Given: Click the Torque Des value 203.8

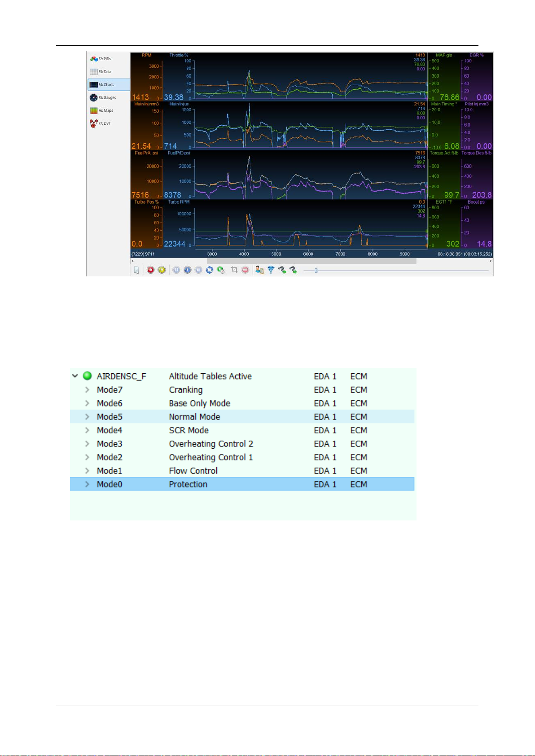Looking at the screenshot, I should (x=482, y=195).
